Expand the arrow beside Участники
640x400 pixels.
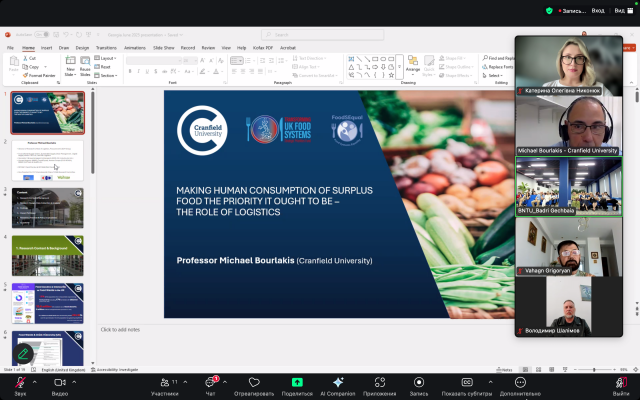point(187,382)
